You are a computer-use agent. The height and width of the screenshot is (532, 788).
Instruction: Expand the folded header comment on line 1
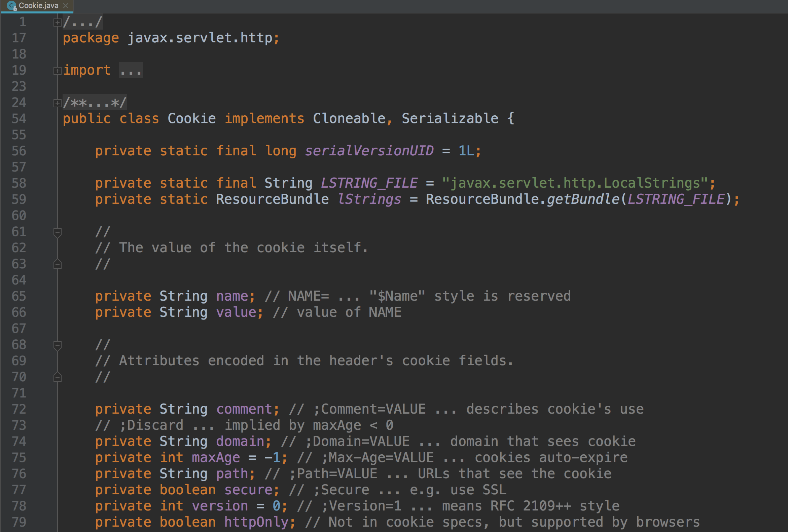[x=57, y=23]
